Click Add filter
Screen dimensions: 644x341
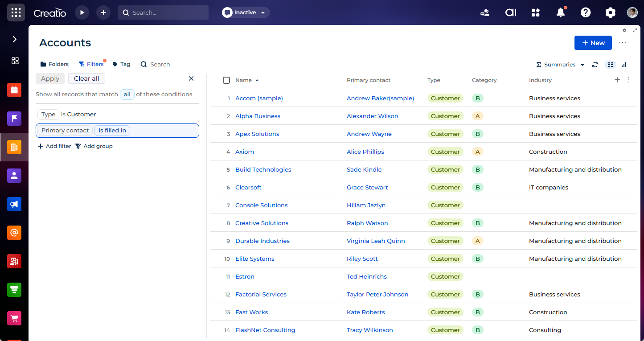(x=54, y=146)
